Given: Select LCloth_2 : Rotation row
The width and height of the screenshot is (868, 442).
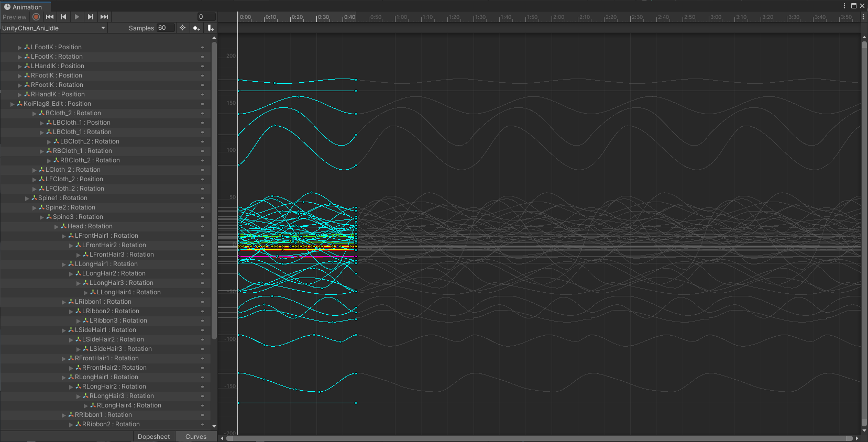Looking at the screenshot, I should [105, 170].
